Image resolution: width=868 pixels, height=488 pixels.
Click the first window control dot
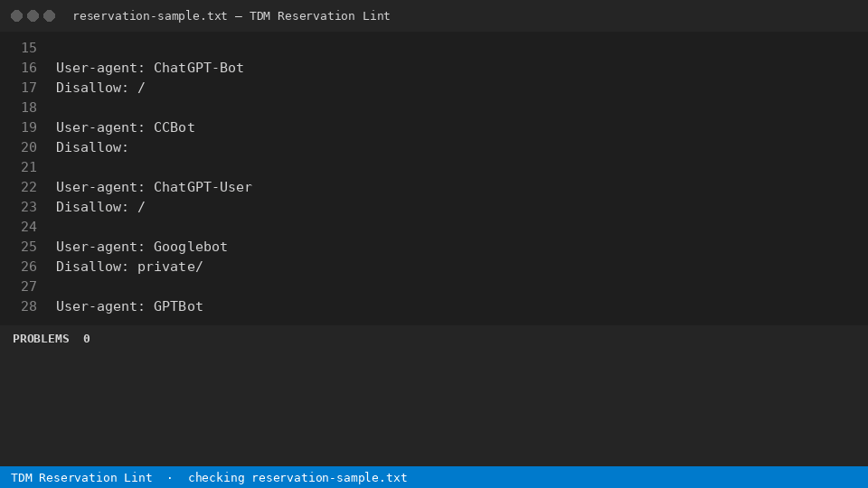click(16, 16)
